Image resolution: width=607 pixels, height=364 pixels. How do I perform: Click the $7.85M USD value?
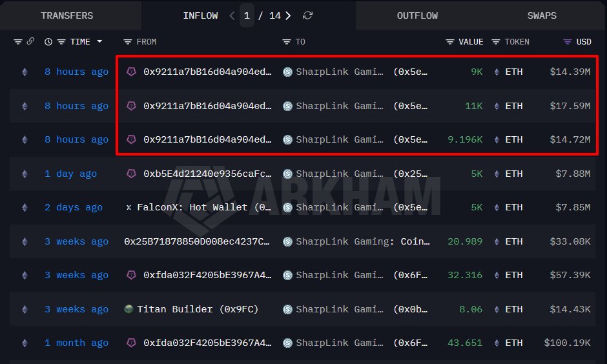[573, 207]
